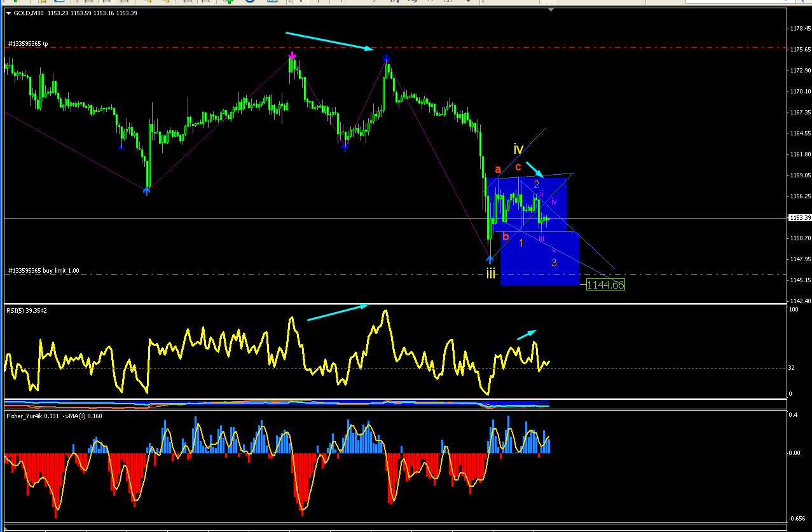This screenshot has height=532, width=812.
Task: Click the Fisher scale value -0.656
Action: point(797,519)
